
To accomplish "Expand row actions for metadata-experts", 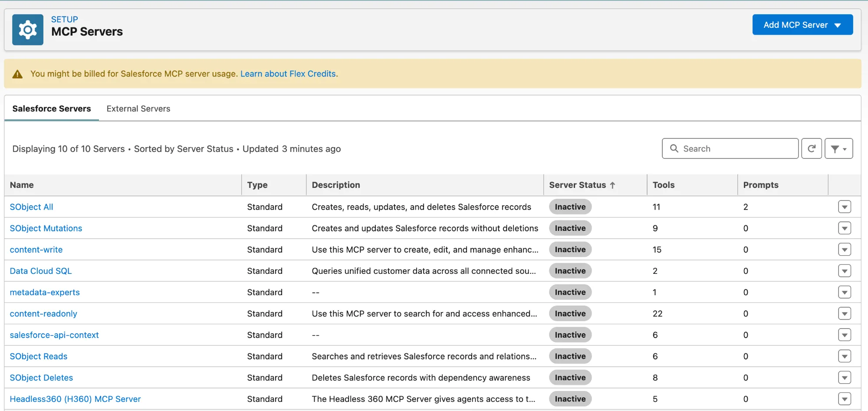I will coord(844,293).
